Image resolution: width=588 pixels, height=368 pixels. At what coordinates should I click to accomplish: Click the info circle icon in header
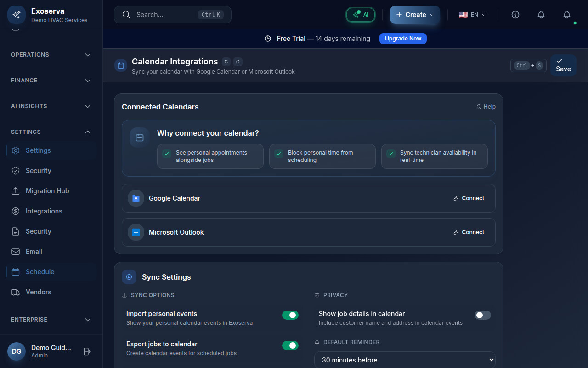point(515,15)
